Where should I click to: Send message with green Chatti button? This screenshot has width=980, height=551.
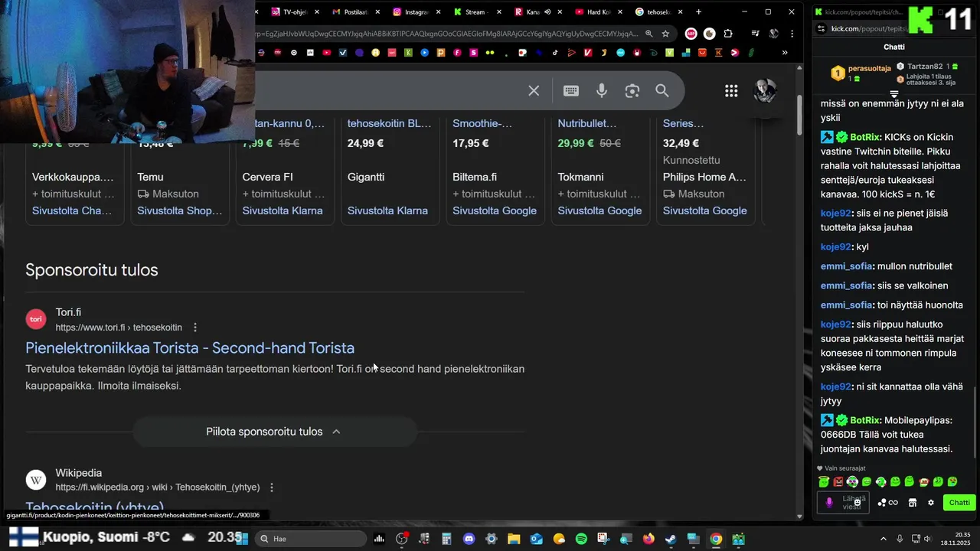coord(959,503)
